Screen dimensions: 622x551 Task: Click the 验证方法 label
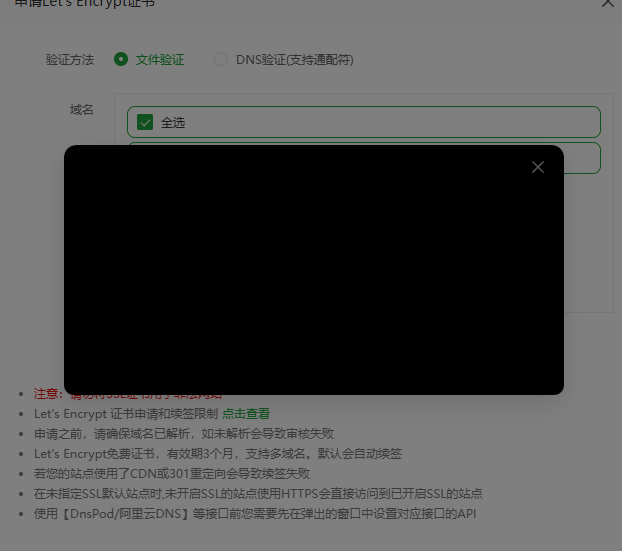click(70, 60)
